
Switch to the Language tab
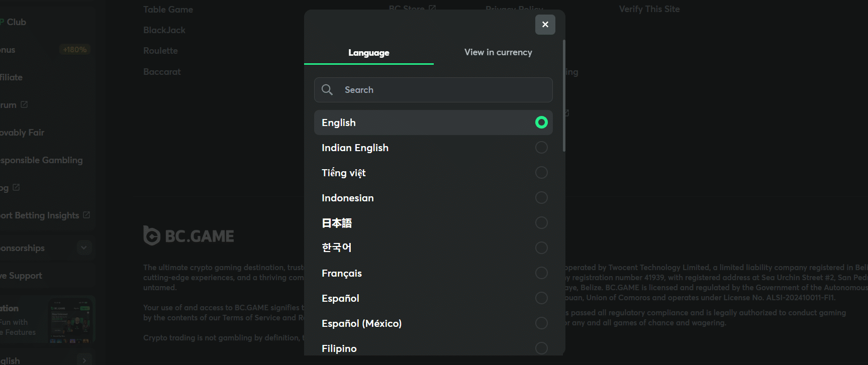[369, 53]
